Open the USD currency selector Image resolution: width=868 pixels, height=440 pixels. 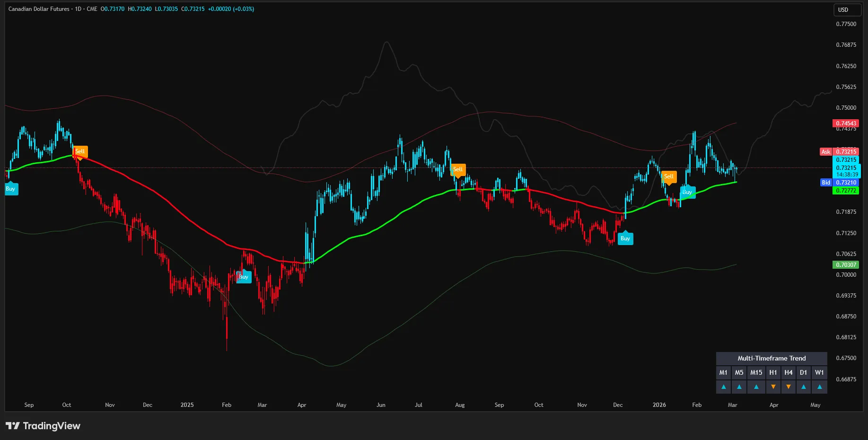coord(847,9)
